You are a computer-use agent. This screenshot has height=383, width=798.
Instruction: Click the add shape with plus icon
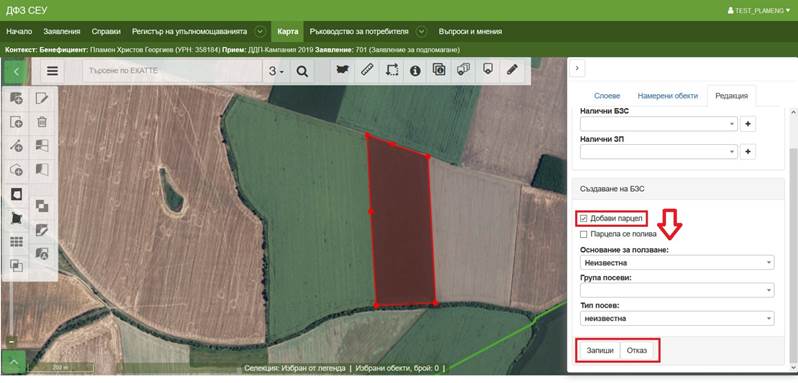pos(17,170)
